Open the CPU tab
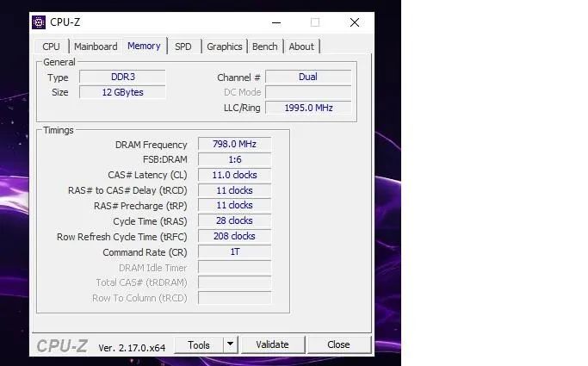The height and width of the screenshot is (366, 588). pos(51,47)
